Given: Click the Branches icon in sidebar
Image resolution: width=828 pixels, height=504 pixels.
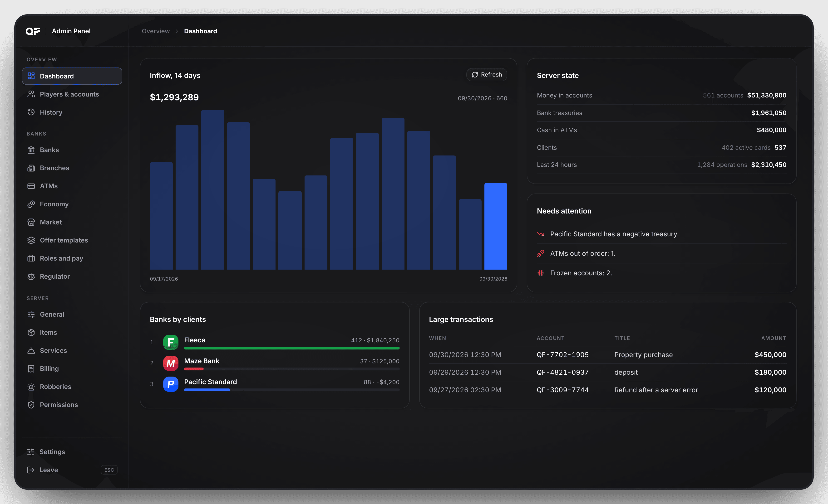Looking at the screenshot, I should pyautogui.click(x=31, y=168).
